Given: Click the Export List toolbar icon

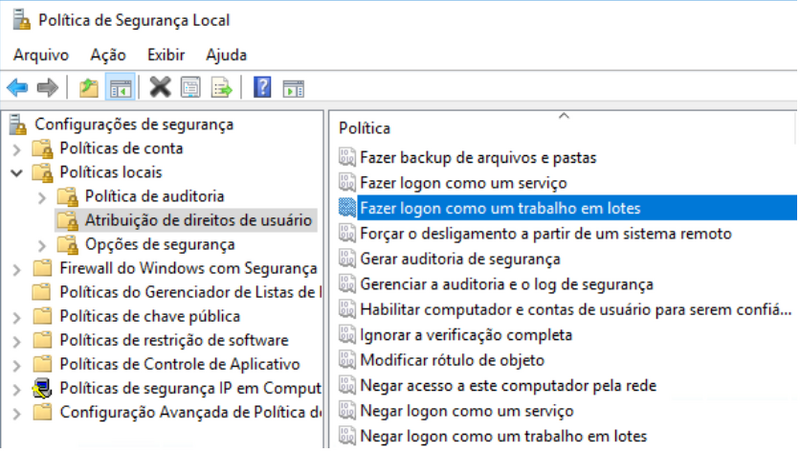Looking at the screenshot, I should pyautogui.click(x=222, y=88).
